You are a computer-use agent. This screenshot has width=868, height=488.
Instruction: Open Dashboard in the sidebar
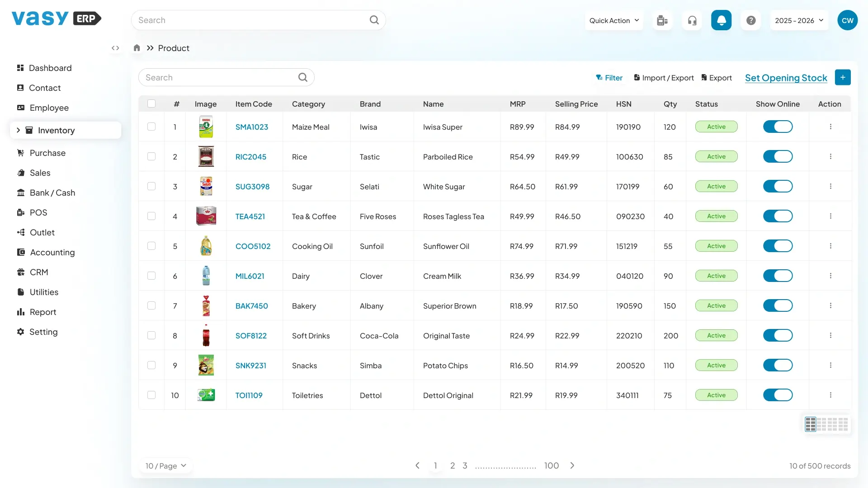(44, 68)
